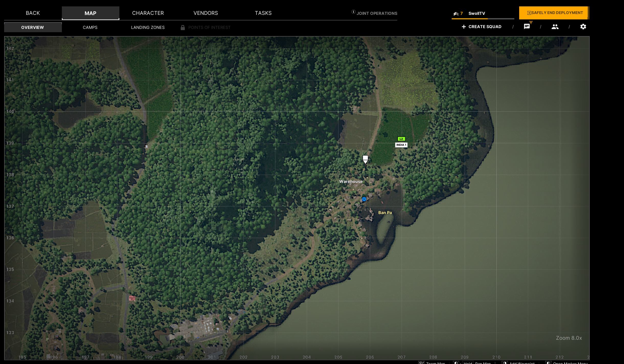Screen dimensions: 624x364
Task: Click the player rank chevron icon
Action: coord(456,14)
